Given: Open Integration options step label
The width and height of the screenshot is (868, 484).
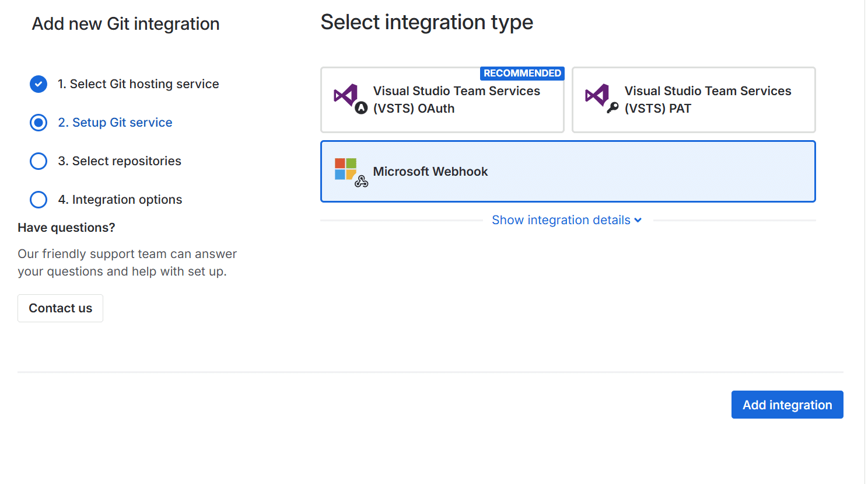Looking at the screenshot, I should (x=120, y=200).
